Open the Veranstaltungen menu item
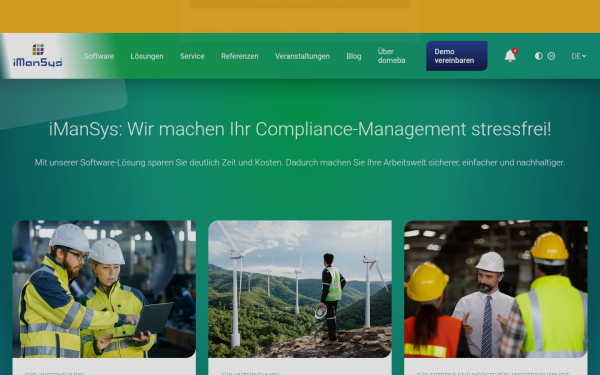The width and height of the screenshot is (600, 375). [x=302, y=56]
